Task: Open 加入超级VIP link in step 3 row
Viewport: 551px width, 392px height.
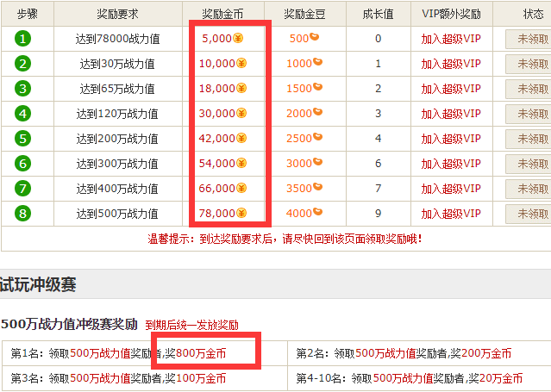Action: (451, 89)
